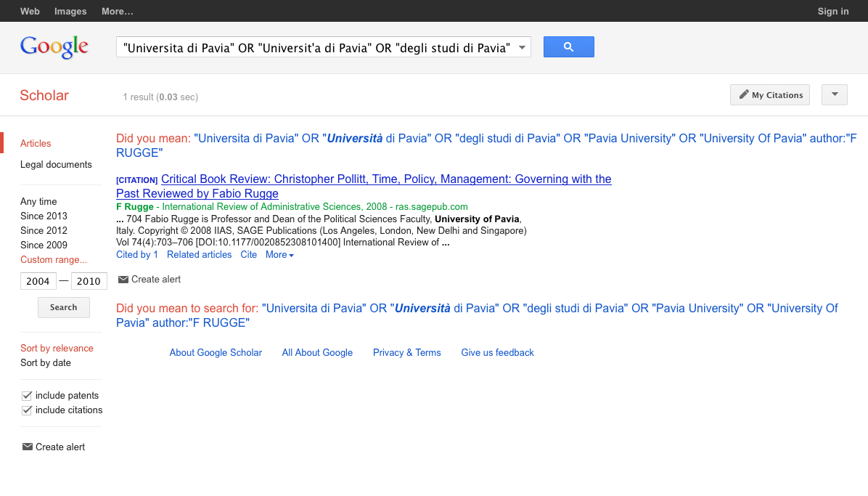The image size is (868, 496).
Task: Click the '1 result (0.03 sec)' text
Action: pyautogui.click(x=160, y=97)
